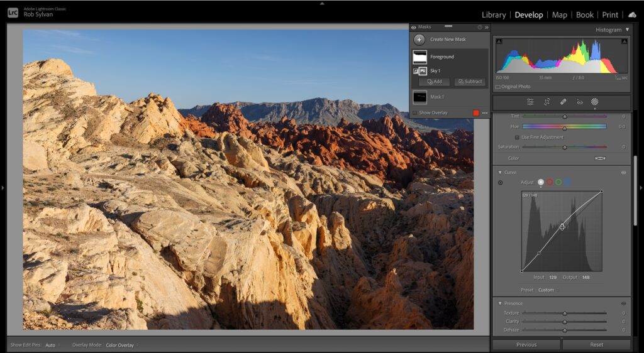This screenshot has height=353, width=644.
Task: Select the red channel curve circle
Action: (550, 182)
